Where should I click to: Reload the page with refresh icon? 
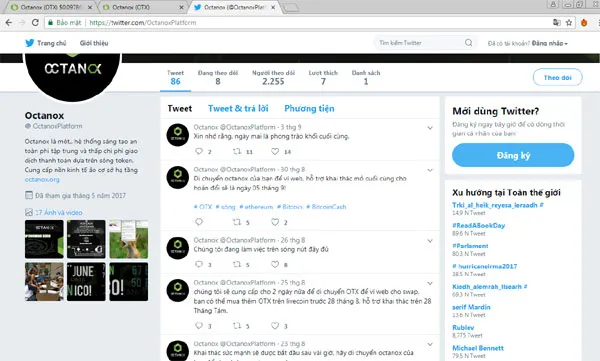(x=35, y=23)
